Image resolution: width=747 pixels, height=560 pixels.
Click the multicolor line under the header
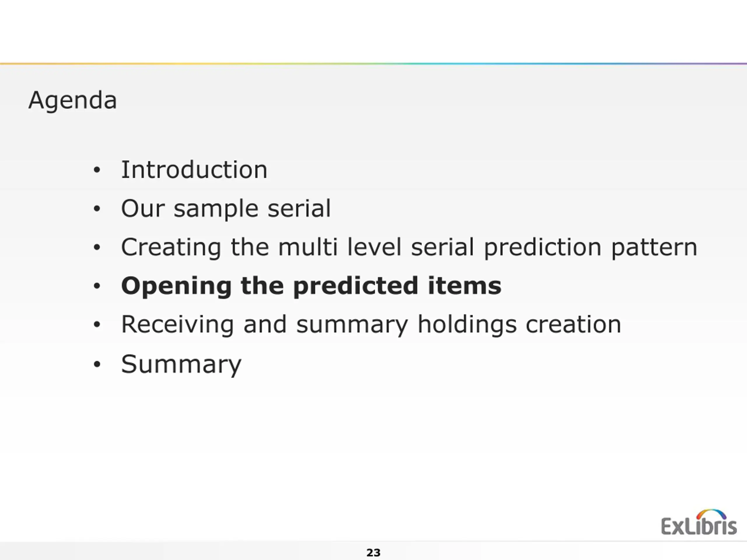click(x=373, y=64)
